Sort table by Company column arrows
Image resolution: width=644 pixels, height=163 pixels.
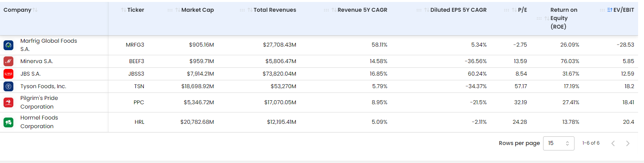35,10
